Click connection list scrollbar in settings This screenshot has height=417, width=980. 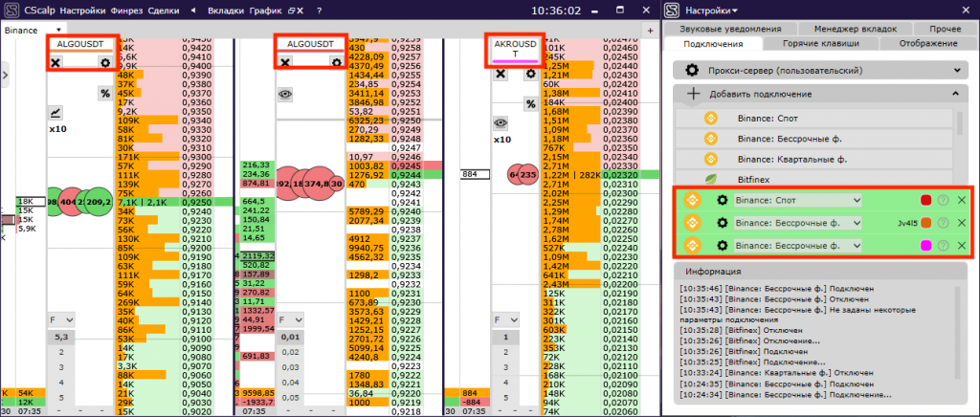959,122
